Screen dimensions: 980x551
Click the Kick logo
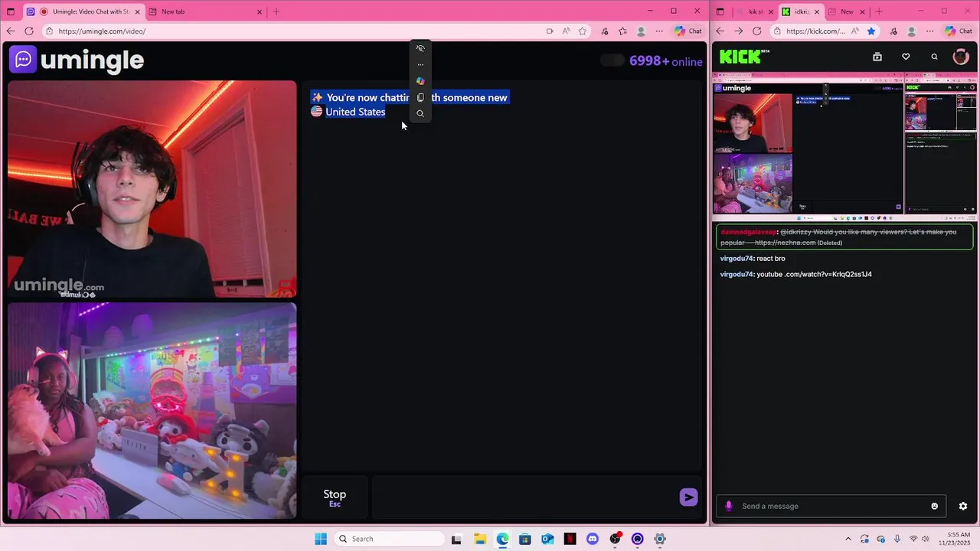pos(740,57)
